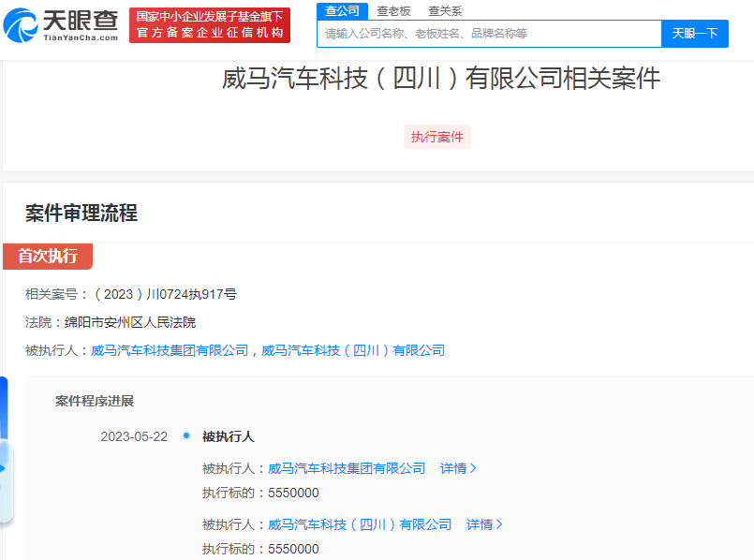Click the 执行案件 tag
The width and height of the screenshot is (754, 560).
(437, 137)
